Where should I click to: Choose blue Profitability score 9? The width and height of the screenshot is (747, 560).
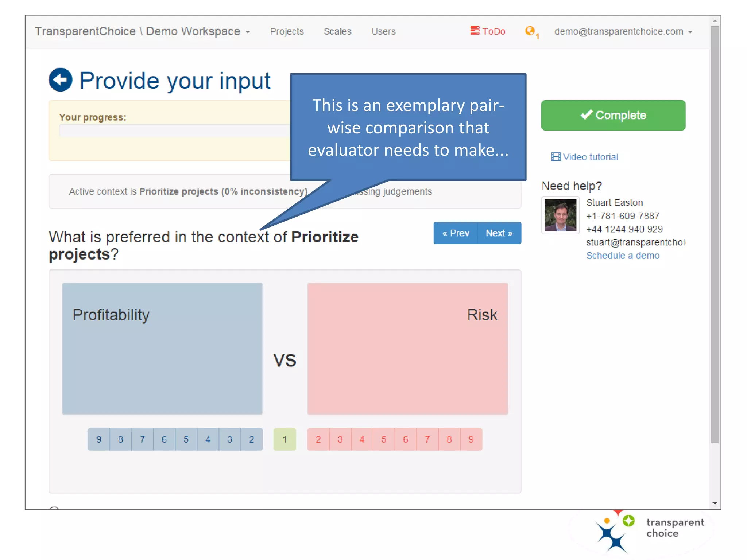99,439
